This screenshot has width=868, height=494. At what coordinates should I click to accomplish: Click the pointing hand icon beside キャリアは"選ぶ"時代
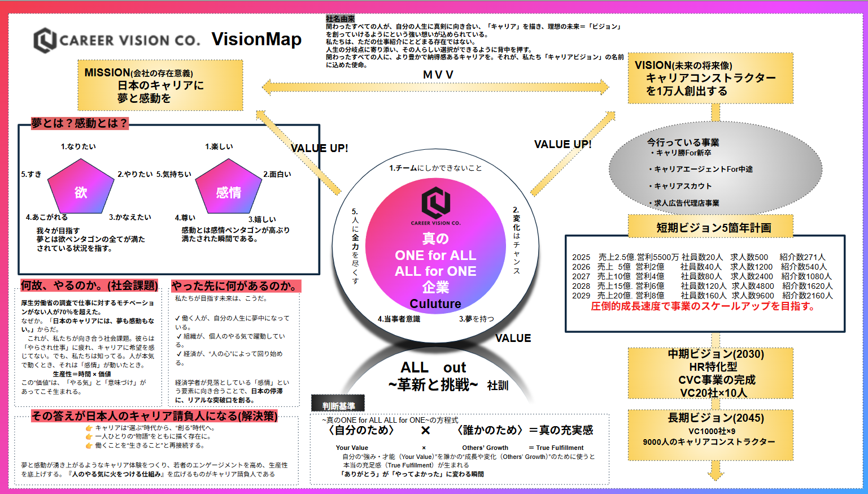(89, 428)
